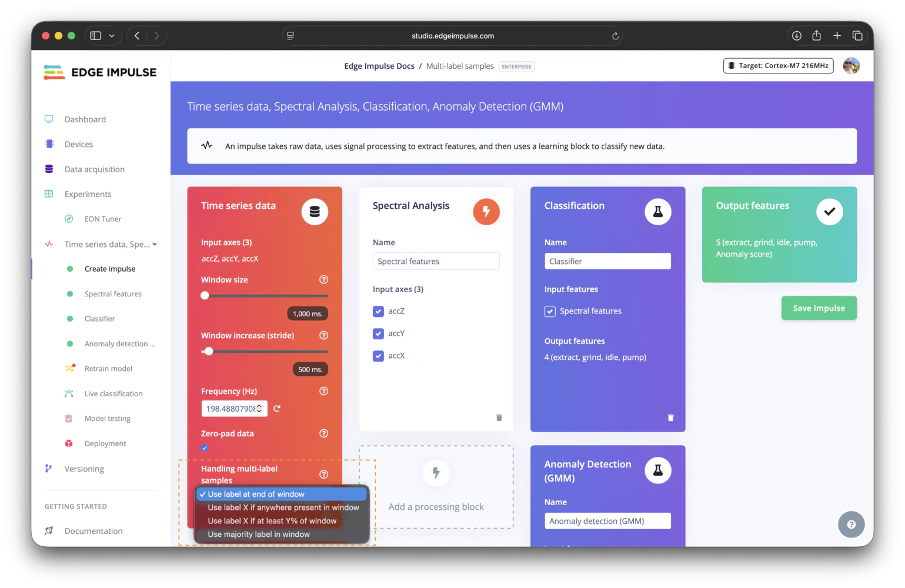Open the Anomaly detection sidebar link
This screenshot has width=905, height=588.
point(120,344)
